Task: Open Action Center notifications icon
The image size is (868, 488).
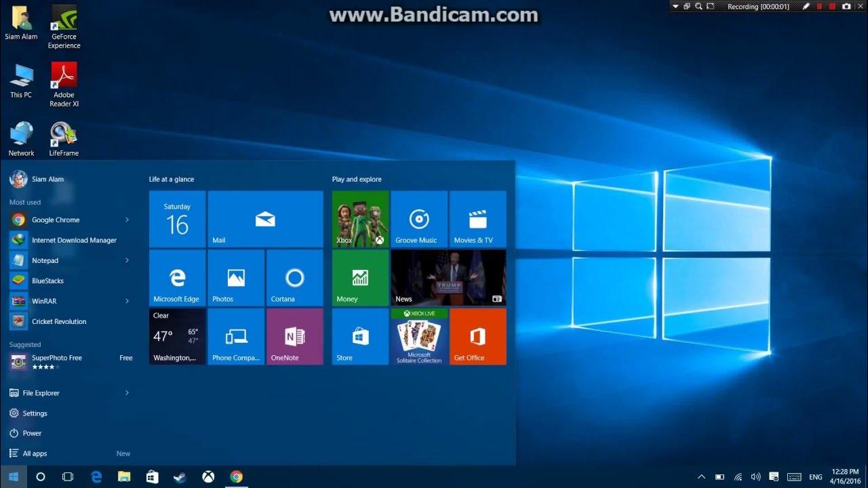Action: coord(774,477)
